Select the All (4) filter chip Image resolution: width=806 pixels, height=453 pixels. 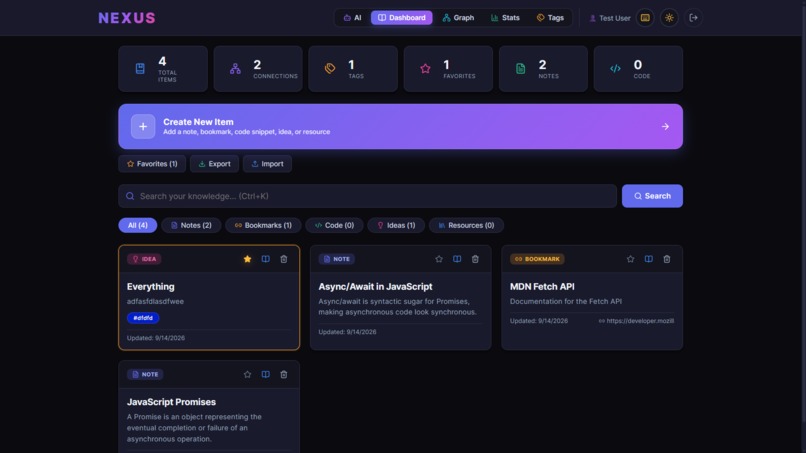[x=138, y=225]
